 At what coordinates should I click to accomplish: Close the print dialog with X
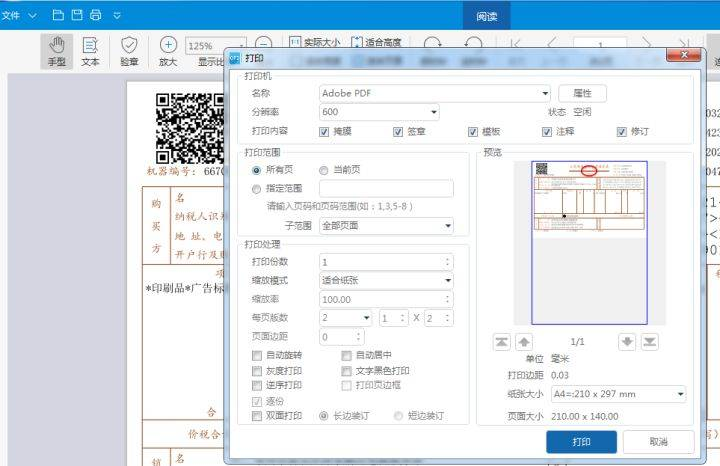tap(684, 55)
